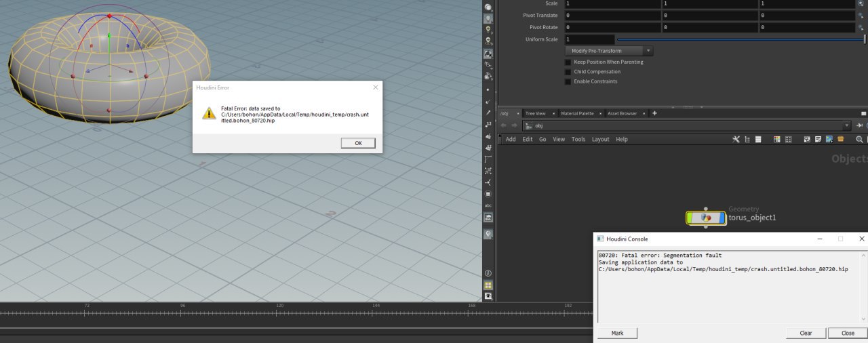Click the console scrollbar up arrow
The image size is (868, 343).
point(863,256)
